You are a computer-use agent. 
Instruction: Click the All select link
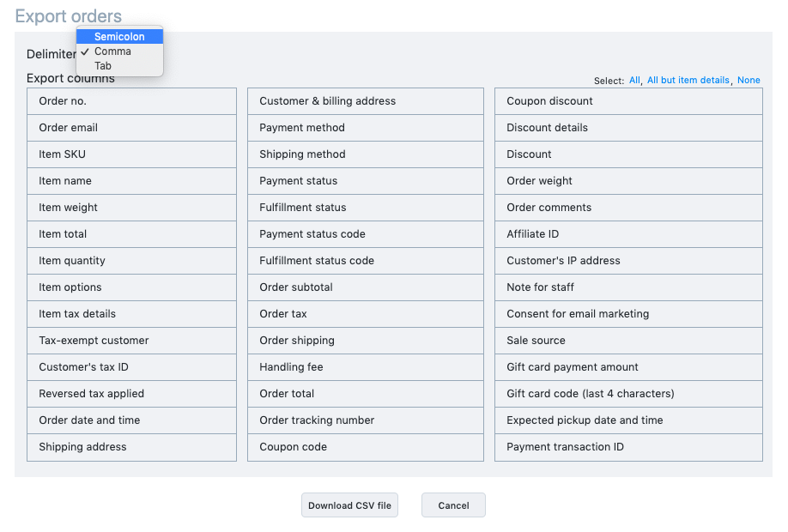coord(634,80)
